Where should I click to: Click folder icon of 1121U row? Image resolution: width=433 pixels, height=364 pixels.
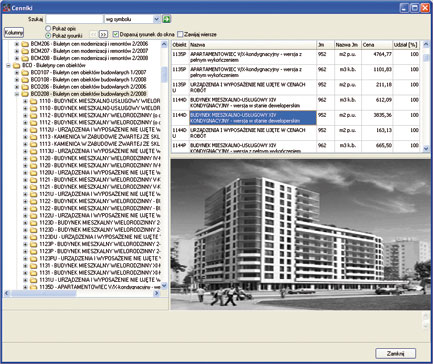tap(33, 194)
